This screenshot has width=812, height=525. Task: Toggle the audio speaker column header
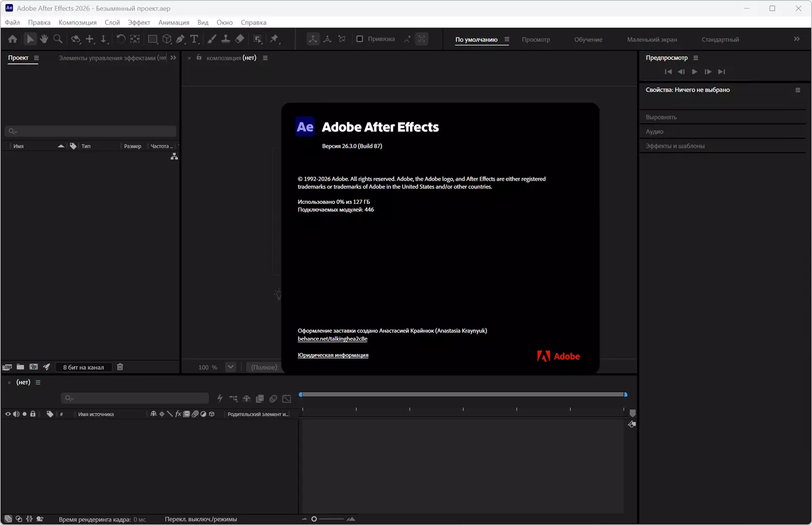point(16,414)
